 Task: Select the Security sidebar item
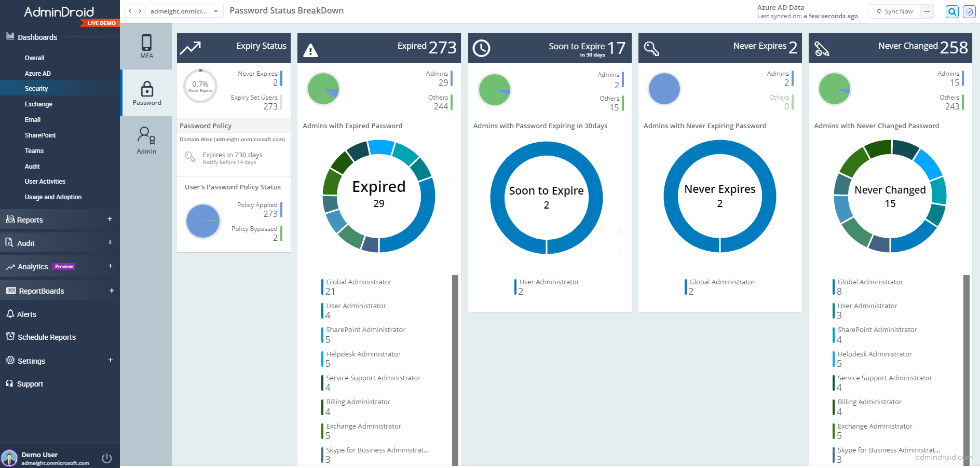36,88
